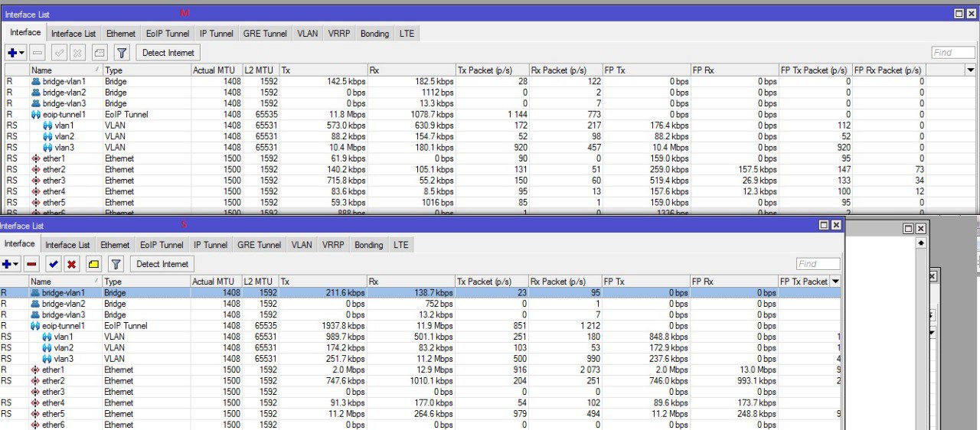The width and height of the screenshot is (980, 430).
Task: Sort by Tx Packet (p/s) column in top window
Action: pyautogui.click(x=492, y=70)
